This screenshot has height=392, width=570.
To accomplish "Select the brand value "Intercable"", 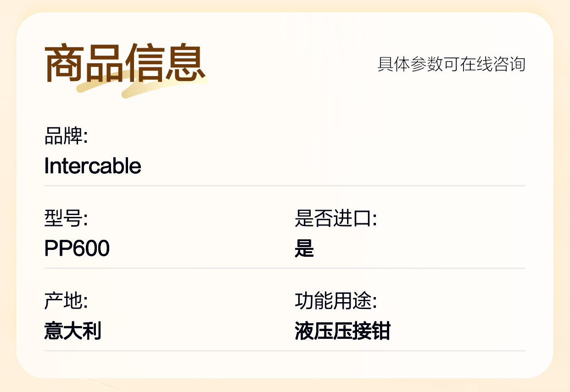I will 93,166.
